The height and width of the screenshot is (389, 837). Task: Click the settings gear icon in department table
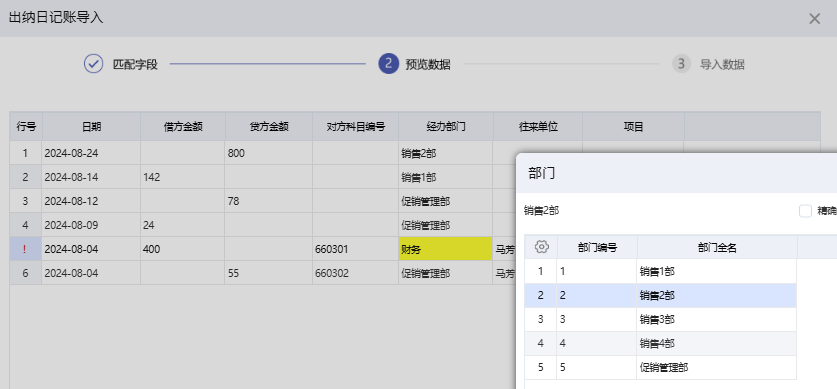point(541,247)
